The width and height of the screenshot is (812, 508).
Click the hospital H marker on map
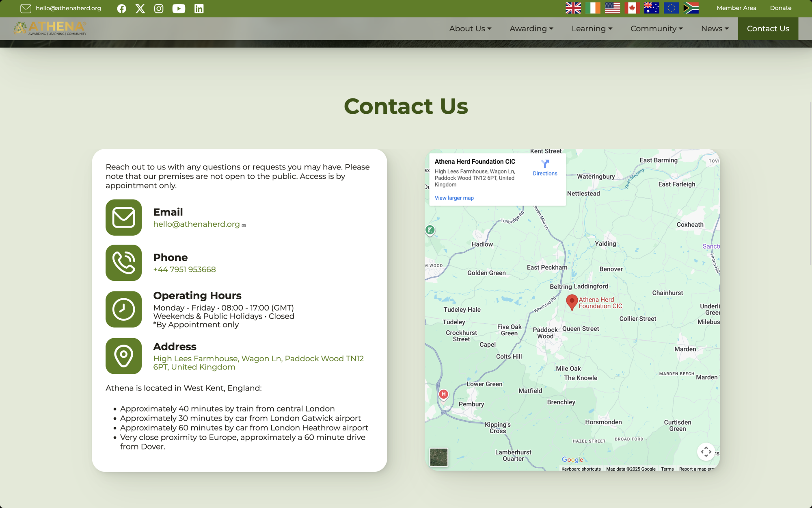click(443, 394)
